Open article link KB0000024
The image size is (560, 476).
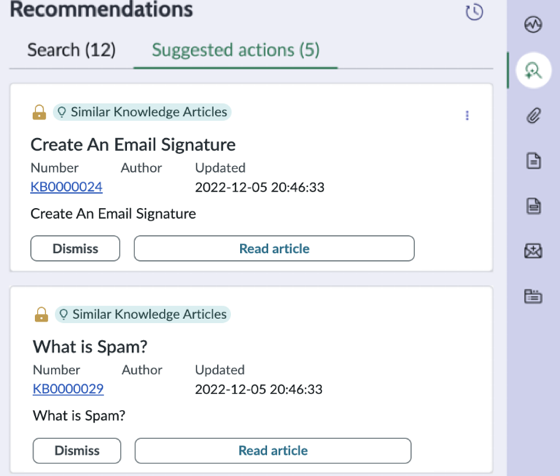(66, 187)
